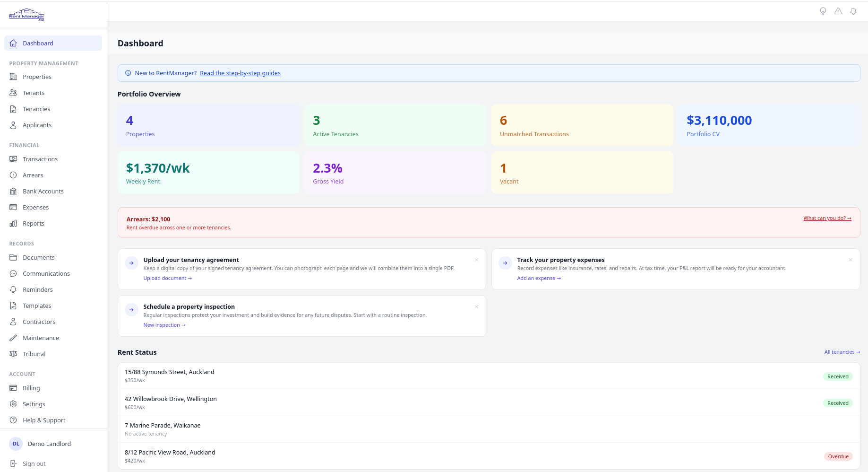Click the Upload document link
This screenshot has width=868, height=472.
[x=168, y=278]
